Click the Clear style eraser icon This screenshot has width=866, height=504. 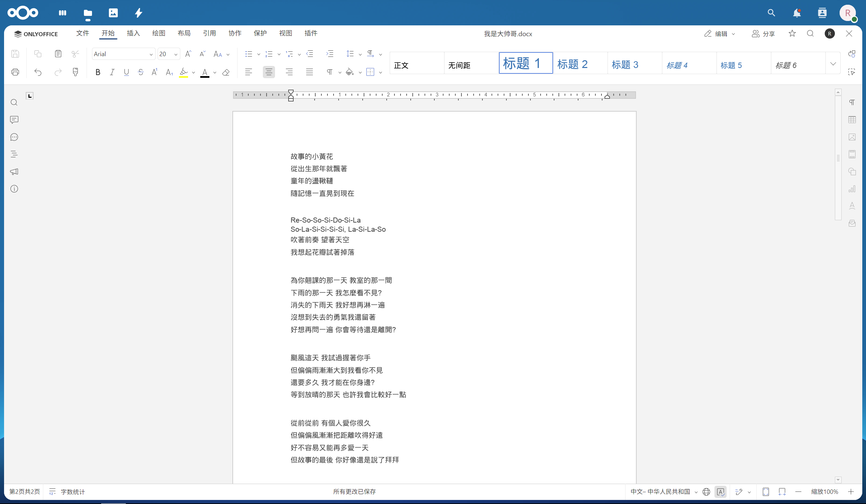tap(226, 72)
